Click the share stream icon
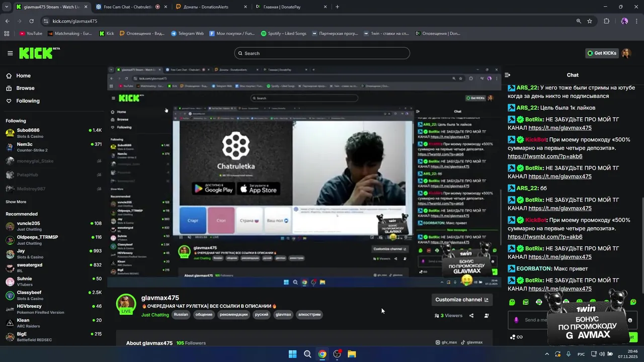 click(471, 316)
